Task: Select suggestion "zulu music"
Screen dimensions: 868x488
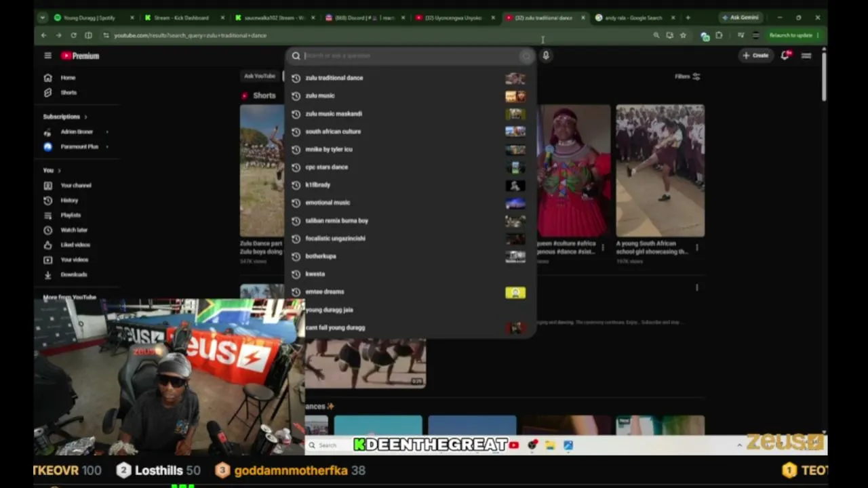Action: click(x=411, y=96)
